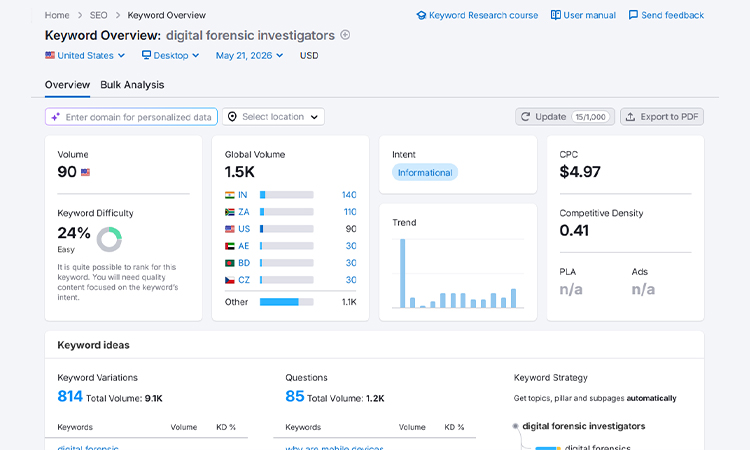
Task: Click the domain for personalized data field
Action: [132, 117]
